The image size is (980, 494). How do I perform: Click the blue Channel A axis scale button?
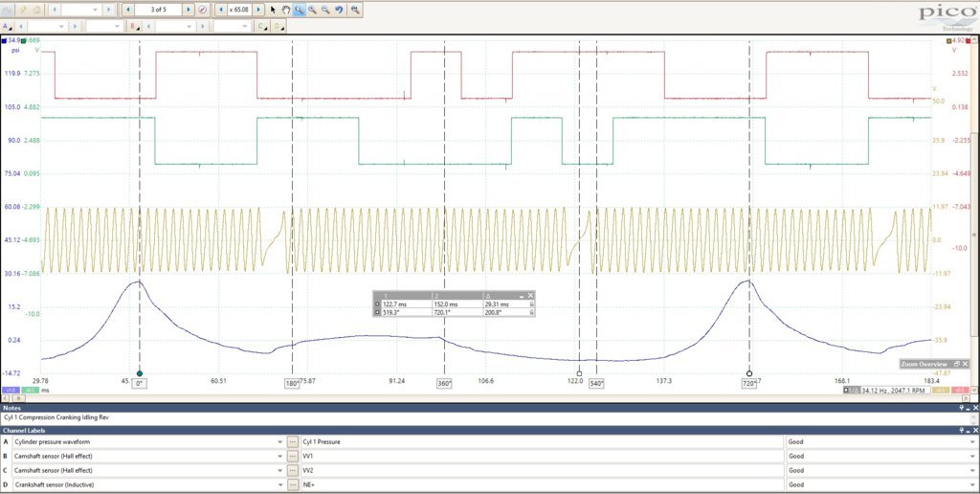(x=11, y=390)
